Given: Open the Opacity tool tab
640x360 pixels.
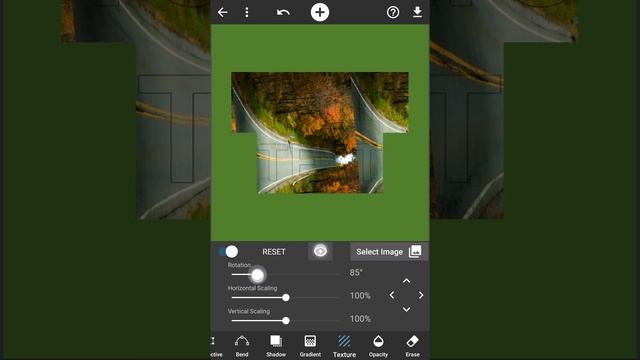Looking at the screenshot, I should pyautogui.click(x=378, y=346).
